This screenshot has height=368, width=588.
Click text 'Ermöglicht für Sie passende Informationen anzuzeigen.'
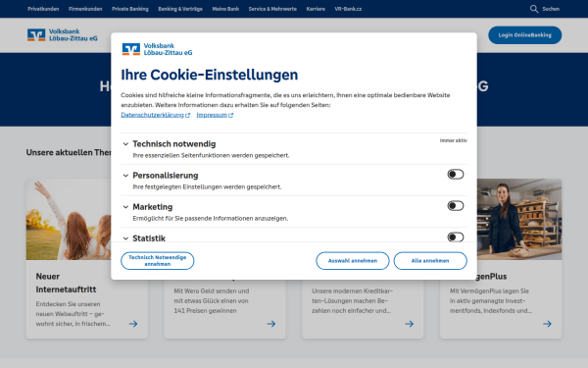[x=211, y=219]
